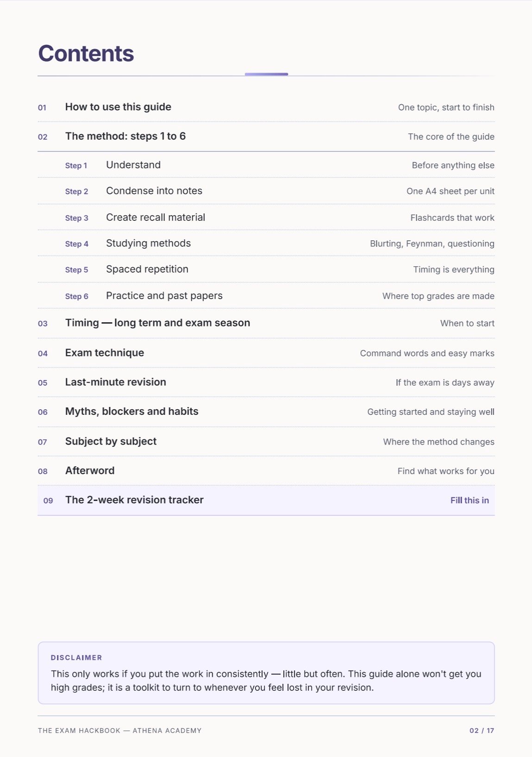
Task: Open Step 3 Create recall material
Action: tap(266, 217)
